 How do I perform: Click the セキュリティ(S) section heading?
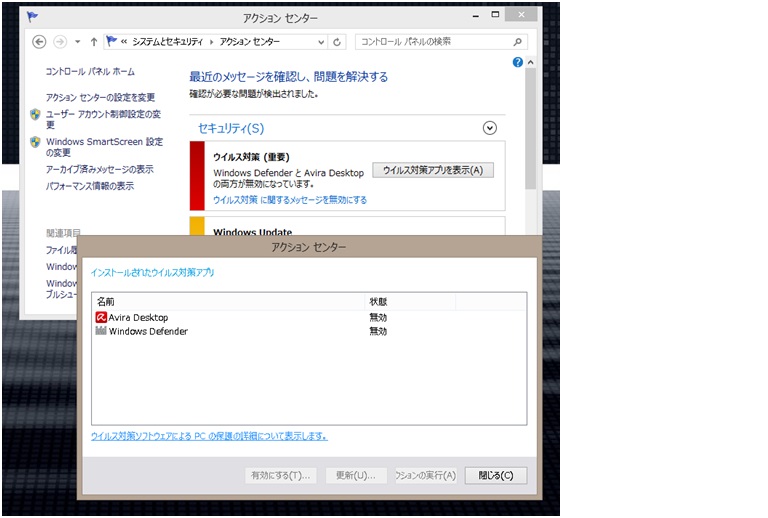(x=231, y=128)
